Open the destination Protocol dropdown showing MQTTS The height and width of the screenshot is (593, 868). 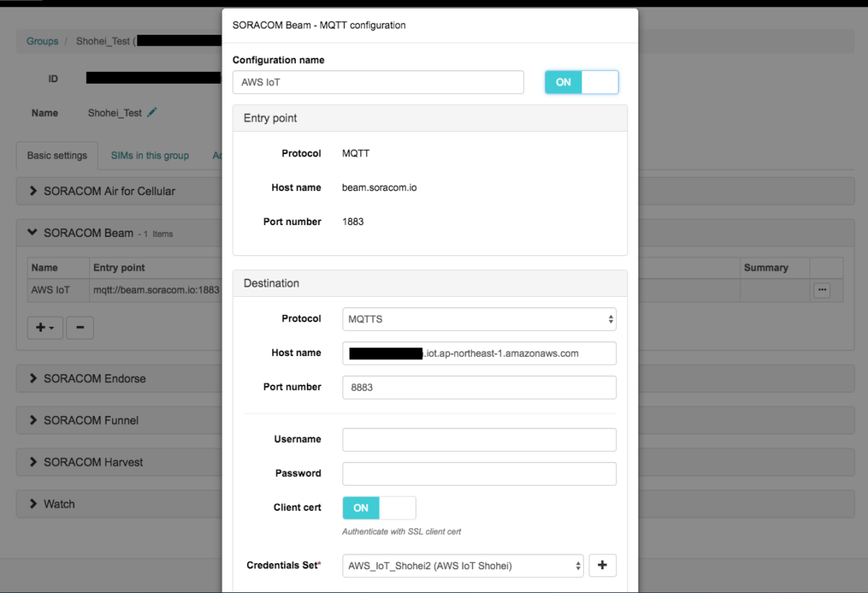479,319
